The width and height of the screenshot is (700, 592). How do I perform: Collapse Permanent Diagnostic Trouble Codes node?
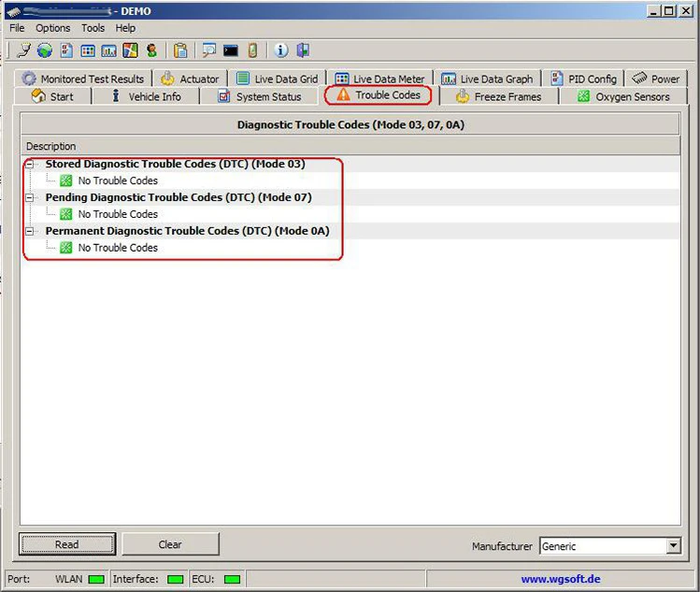pyautogui.click(x=30, y=231)
